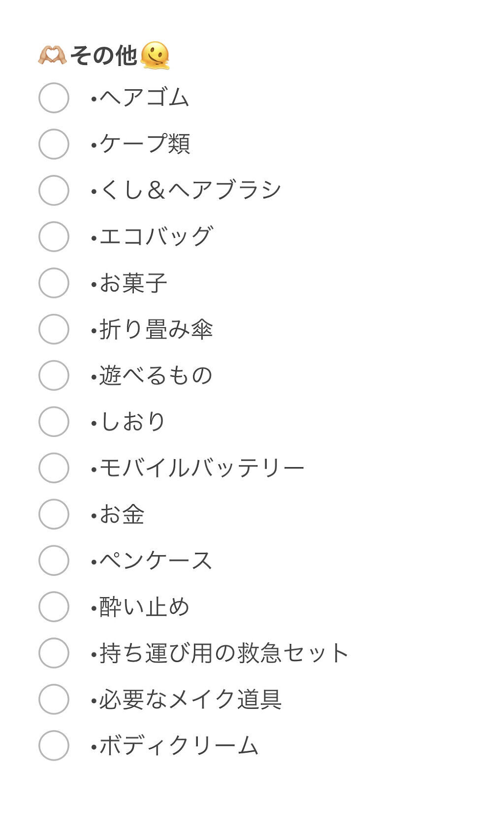Screen dimensions: 504x838
Task: Mark くし＆ヘアブラシ as packed
Action: pyautogui.click(x=54, y=190)
